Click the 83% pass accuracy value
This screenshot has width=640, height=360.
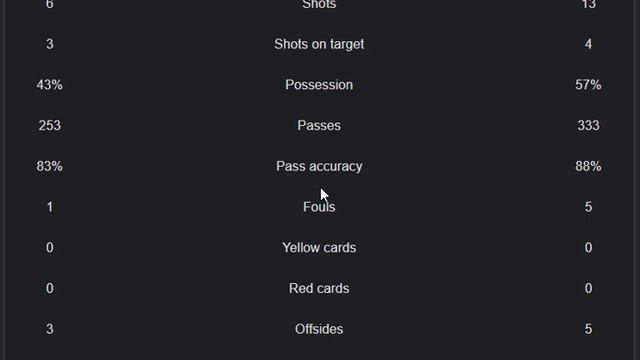coord(49,167)
